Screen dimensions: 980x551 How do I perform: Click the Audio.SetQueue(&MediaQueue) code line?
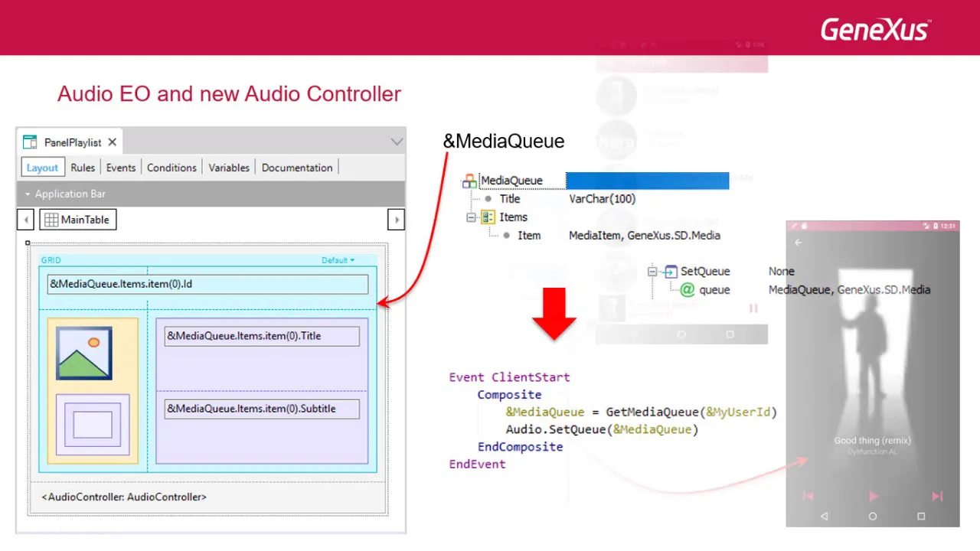[602, 429]
